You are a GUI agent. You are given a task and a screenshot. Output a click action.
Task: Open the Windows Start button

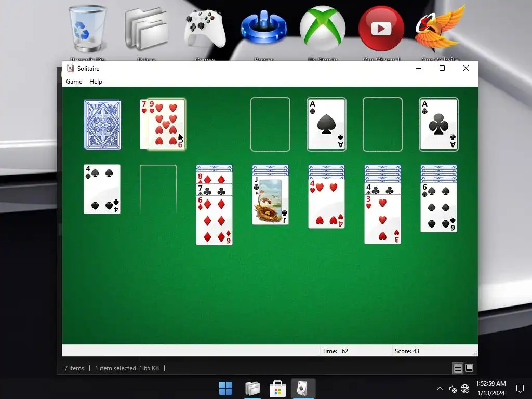tap(225, 389)
